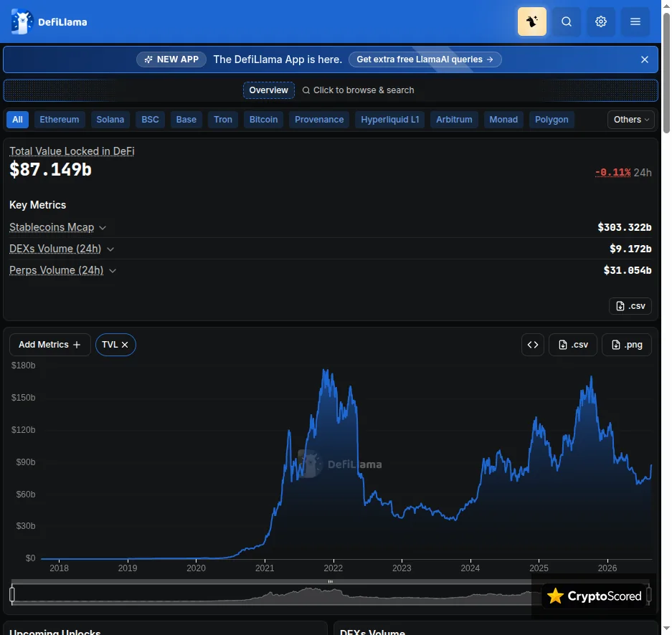Image resolution: width=672 pixels, height=635 pixels.
Task: Filter by Arbitrum chain
Action: (x=454, y=120)
